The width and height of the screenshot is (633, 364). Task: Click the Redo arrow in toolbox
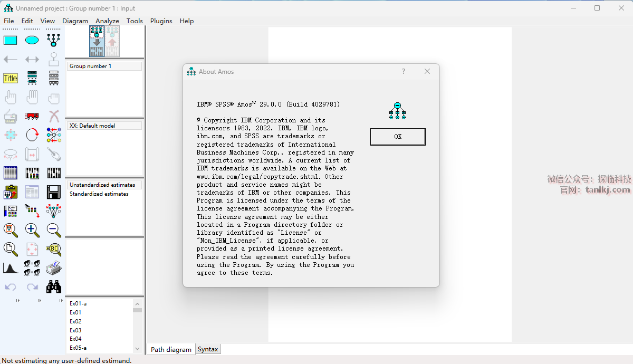coord(32,287)
